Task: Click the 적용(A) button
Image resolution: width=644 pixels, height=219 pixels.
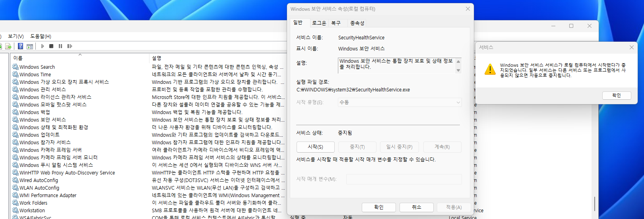Action: (454, 207)
